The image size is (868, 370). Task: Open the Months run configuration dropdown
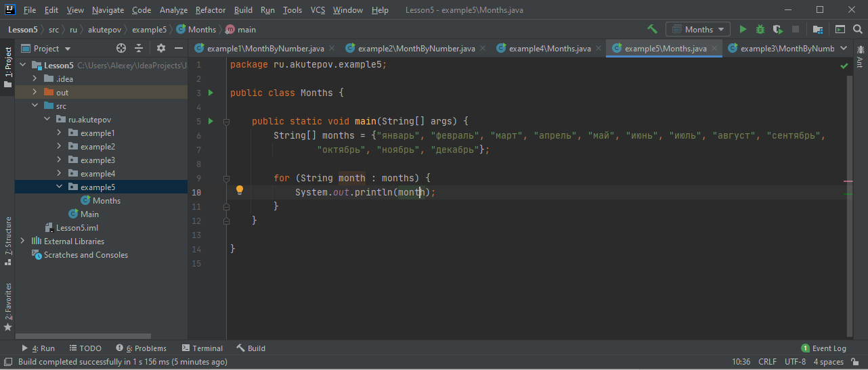[x=698, y=29]
